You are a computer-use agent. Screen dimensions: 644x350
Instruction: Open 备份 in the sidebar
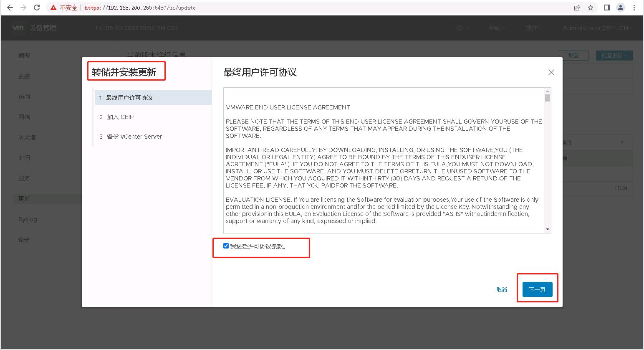click(24, 240)
